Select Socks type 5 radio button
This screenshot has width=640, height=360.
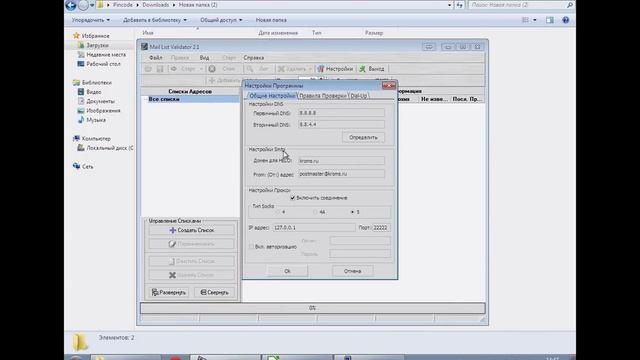353,212
